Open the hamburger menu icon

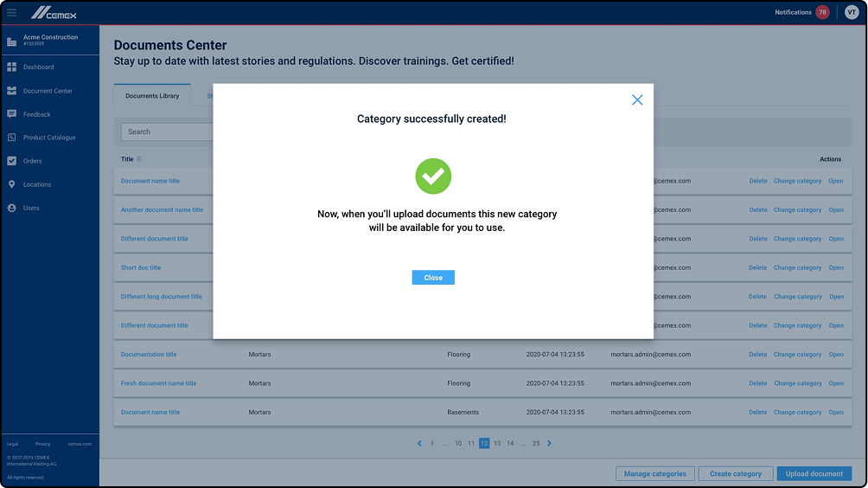pos(12,13)
